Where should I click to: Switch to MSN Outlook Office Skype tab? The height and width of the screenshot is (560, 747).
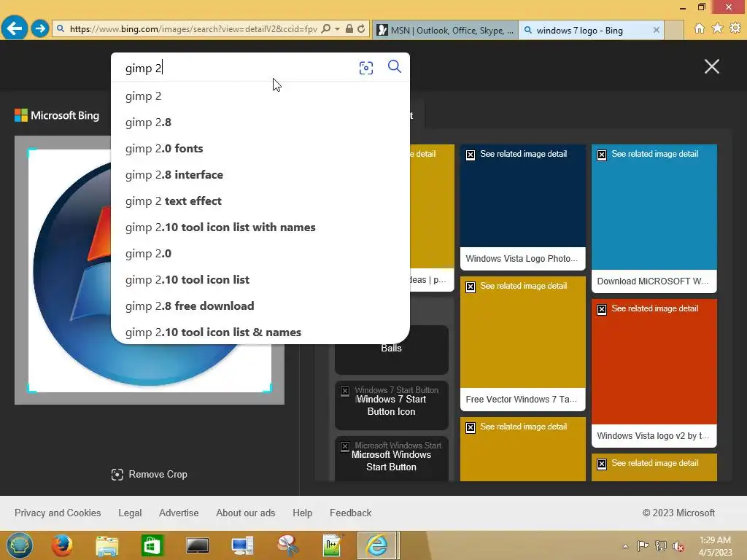point(446,31)
